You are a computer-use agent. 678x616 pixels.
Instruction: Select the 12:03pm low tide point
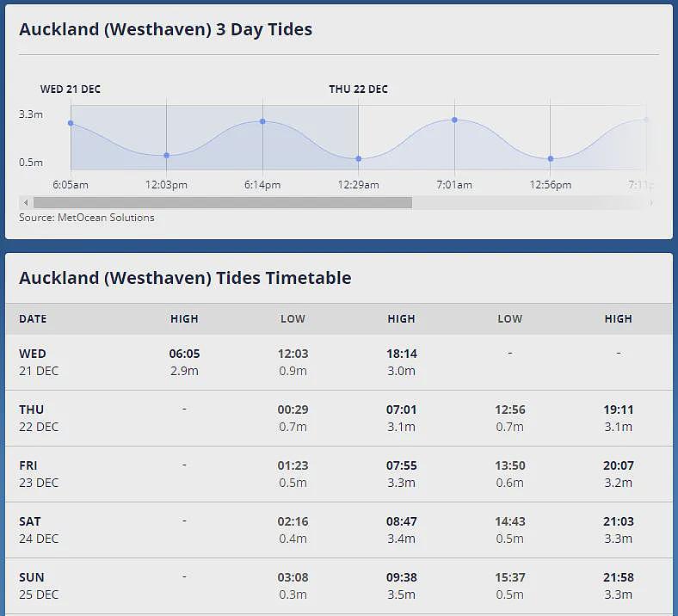click(x=166, y=155)
